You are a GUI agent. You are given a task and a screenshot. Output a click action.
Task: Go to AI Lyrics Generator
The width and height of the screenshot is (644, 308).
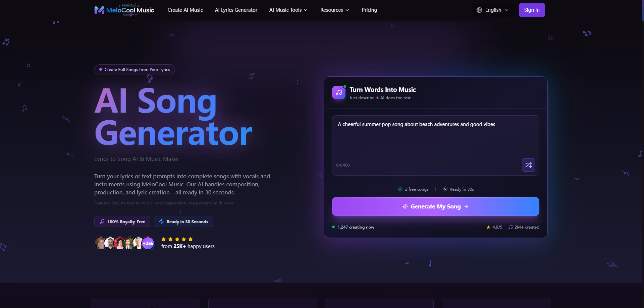[x=236, y=10]
